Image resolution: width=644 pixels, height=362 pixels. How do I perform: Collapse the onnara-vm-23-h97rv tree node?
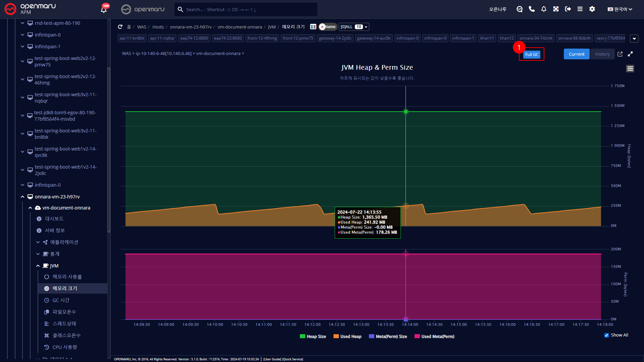(x=22, y=197)
